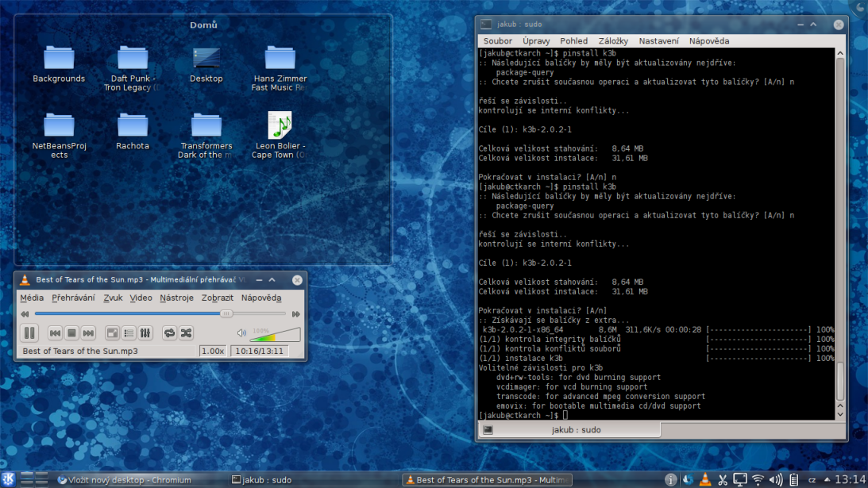Toggle shuffle playback in VLC
This screenshot has height=488, width=868.
point(186,333)
